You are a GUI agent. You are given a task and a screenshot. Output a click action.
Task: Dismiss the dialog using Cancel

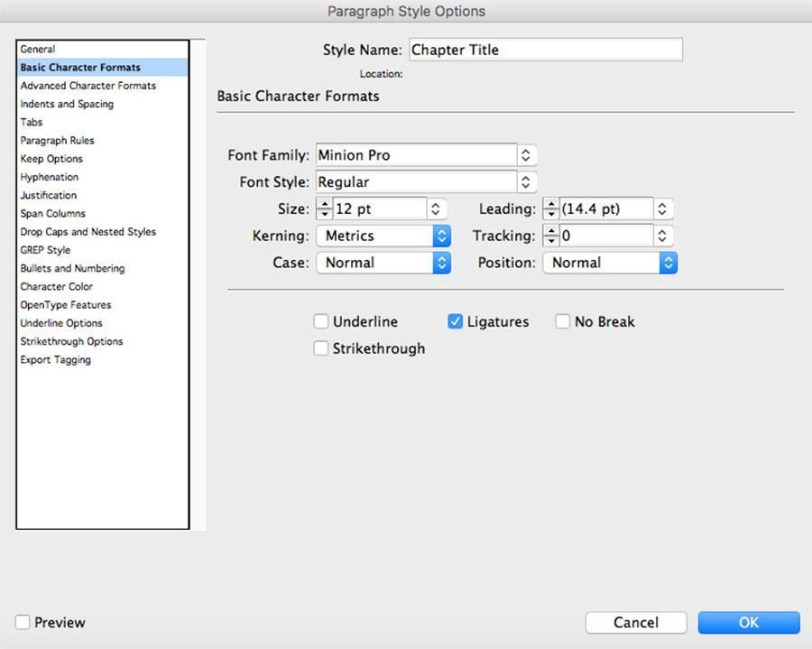click(636, 623)
